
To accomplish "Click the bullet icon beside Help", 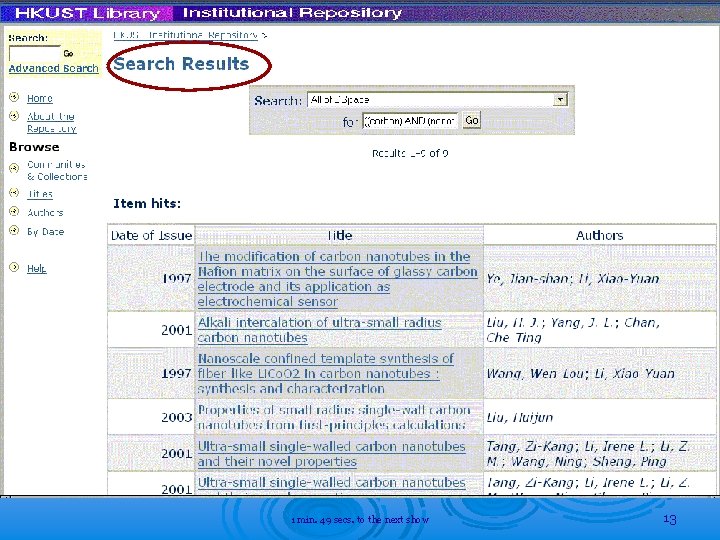I will [x=14, y=267].
